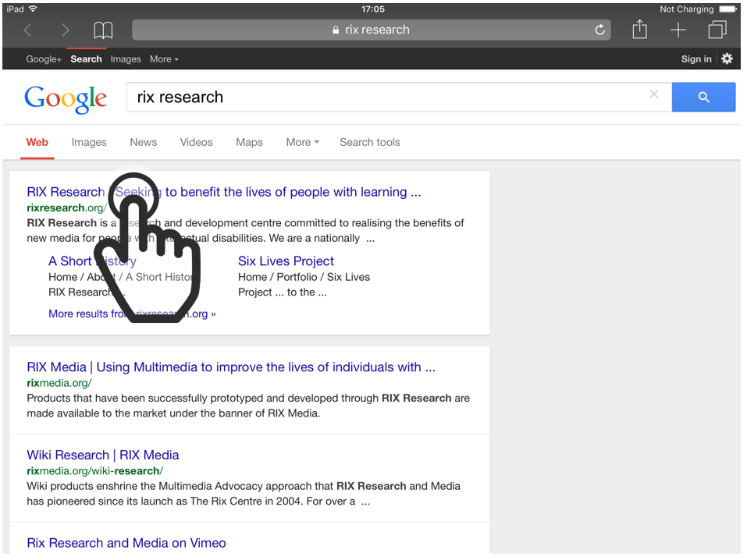Click More results from rixresearch.org

pos(132,314)
